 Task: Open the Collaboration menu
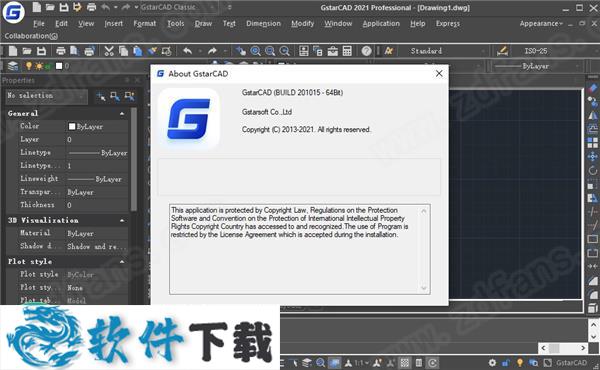click(x=31, y=36)
